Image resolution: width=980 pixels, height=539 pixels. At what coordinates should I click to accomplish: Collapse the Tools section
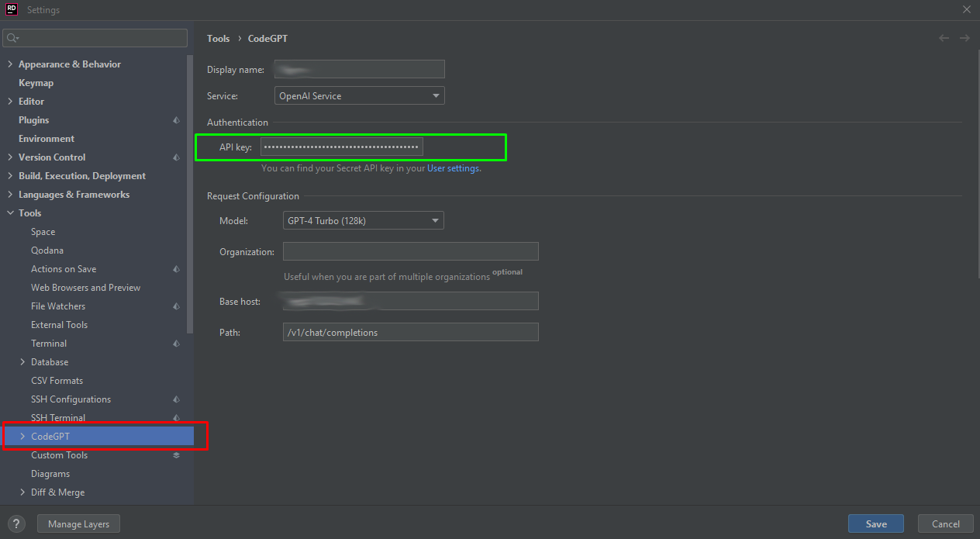coord(10,213)
